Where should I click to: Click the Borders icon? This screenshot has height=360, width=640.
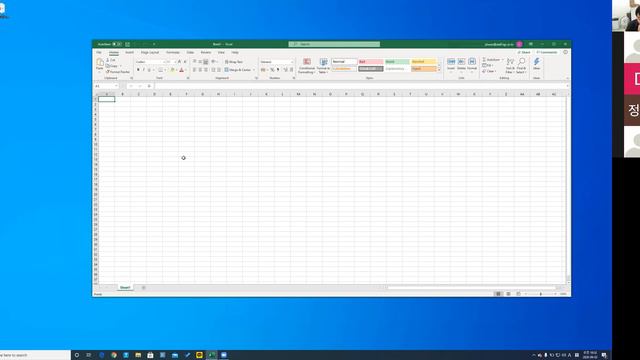click(160, 70)
